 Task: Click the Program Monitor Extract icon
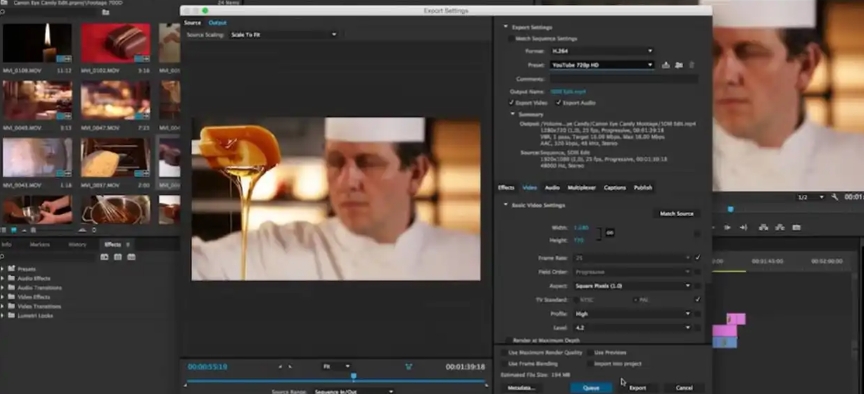(x=780, y=228)
